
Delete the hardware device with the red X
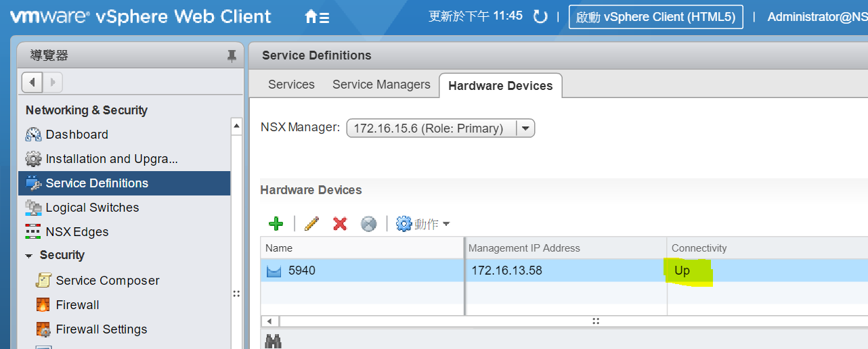tap(340, 224)
